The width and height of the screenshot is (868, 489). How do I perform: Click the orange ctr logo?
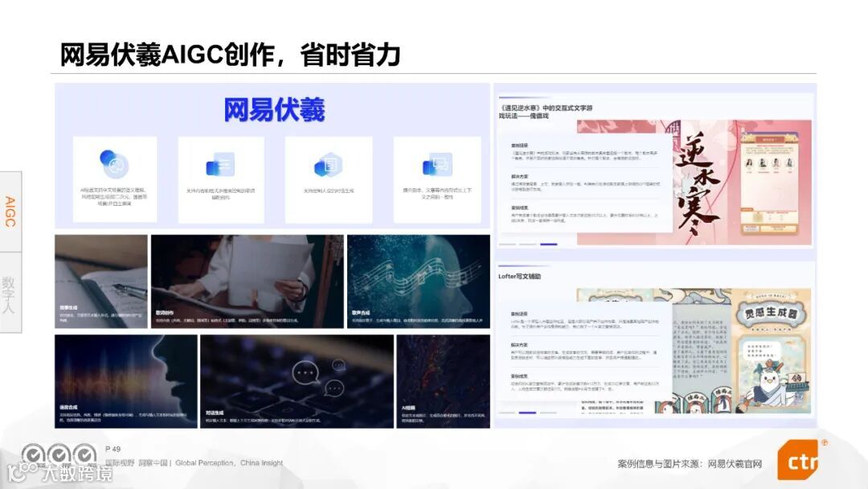point(798,460)
